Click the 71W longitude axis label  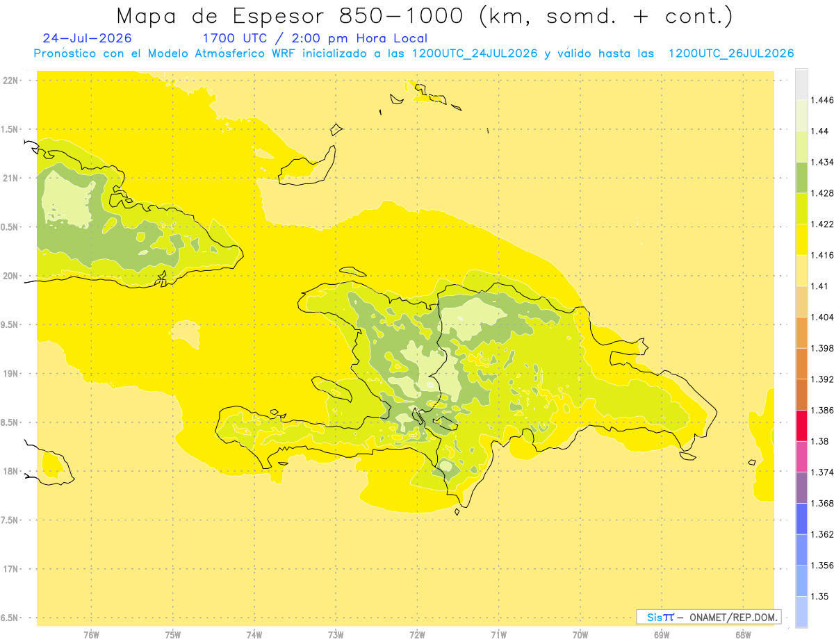[498, 634]
